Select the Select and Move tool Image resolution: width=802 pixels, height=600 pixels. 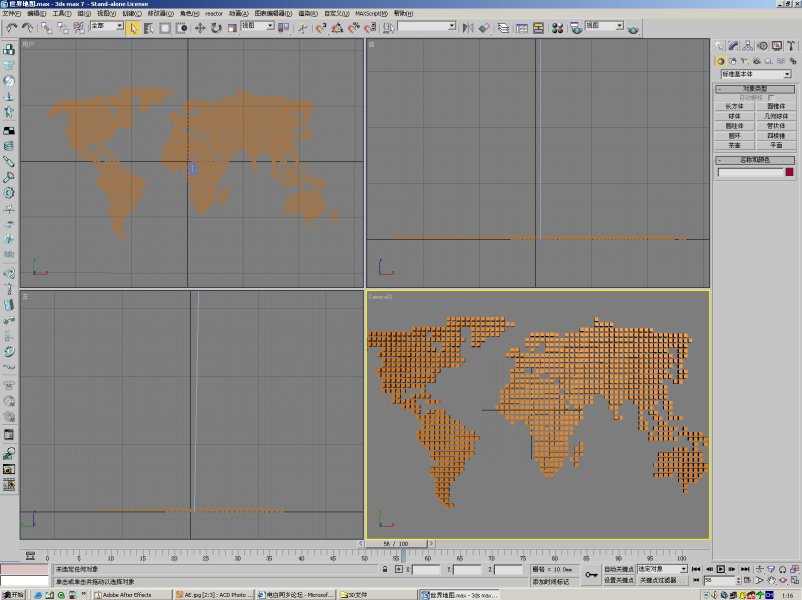[x=200, y=28]
